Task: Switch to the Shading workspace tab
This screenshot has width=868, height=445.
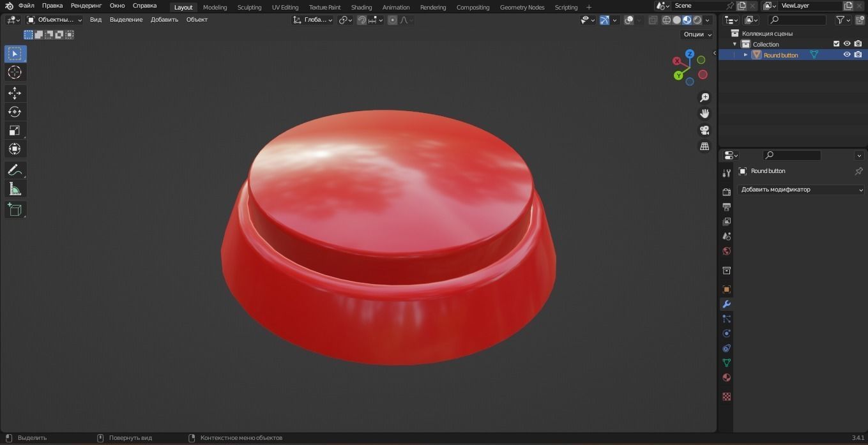Action: 361,7
